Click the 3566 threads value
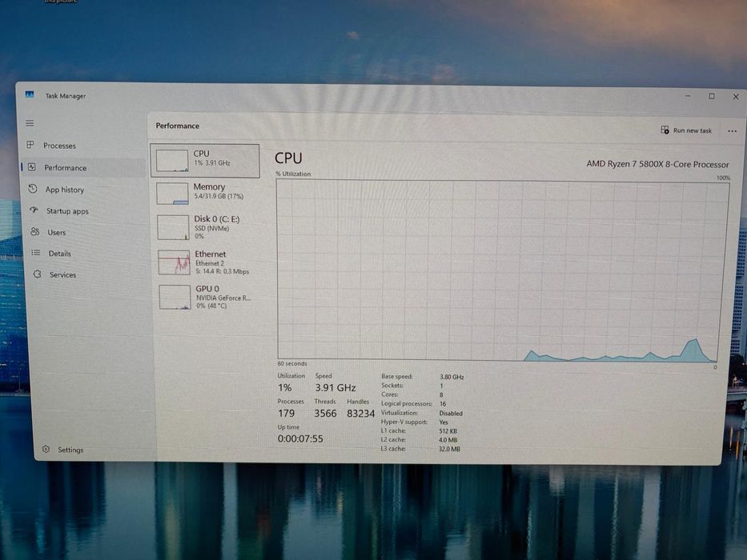The image size is (747, 560). 325,414
